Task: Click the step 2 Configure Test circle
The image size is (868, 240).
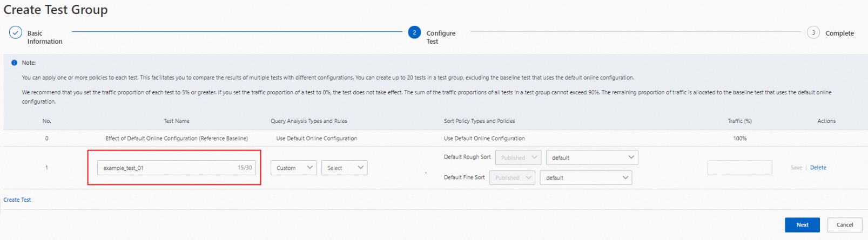Action: pyautogui.click(x=414, y=33)
